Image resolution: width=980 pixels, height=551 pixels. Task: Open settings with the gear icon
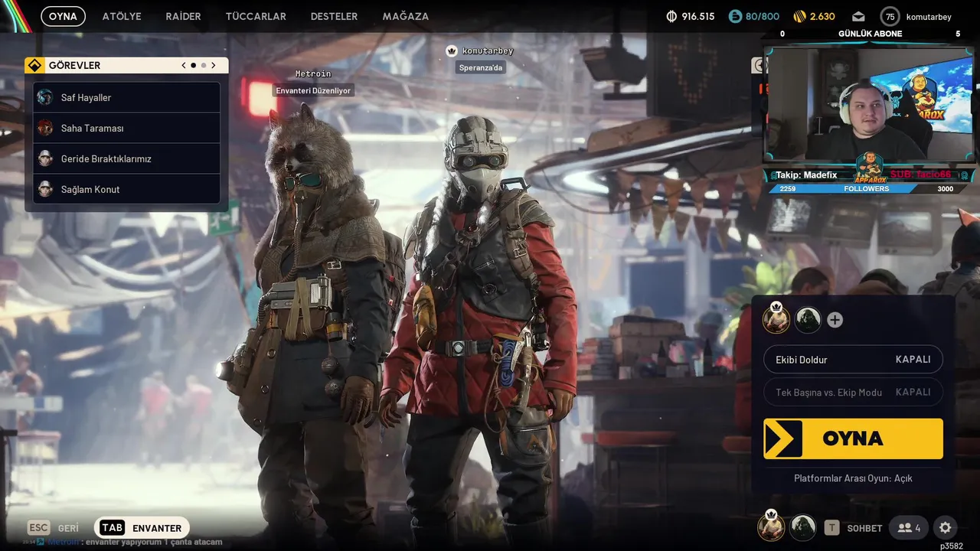[946, 528]
